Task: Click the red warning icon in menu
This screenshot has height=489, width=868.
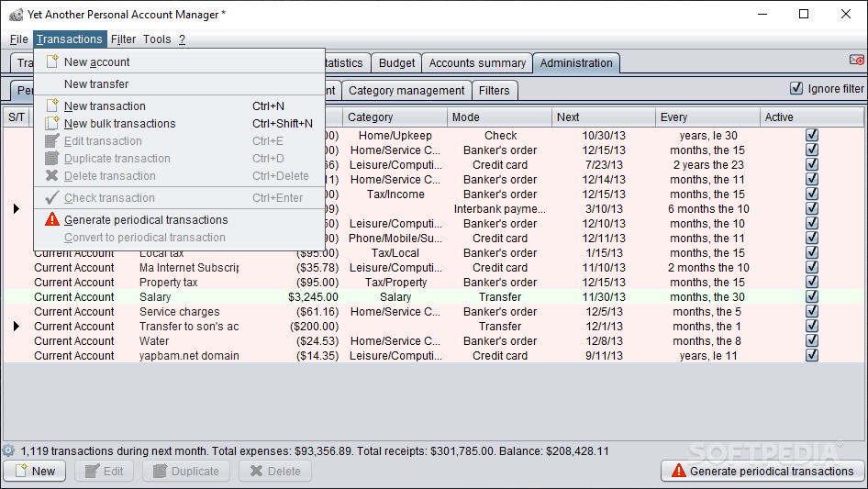Action: click(x=52, y=219)
